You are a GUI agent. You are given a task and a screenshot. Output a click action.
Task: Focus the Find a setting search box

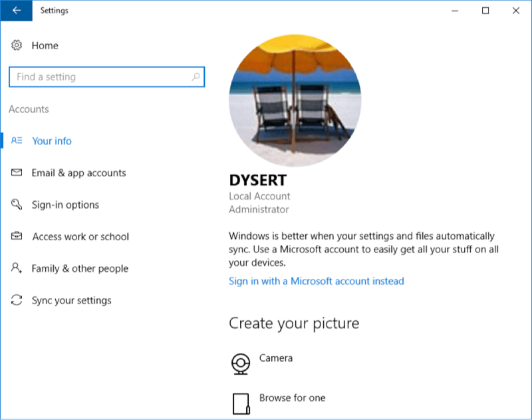pyautogui.click(x=106, y=77)
